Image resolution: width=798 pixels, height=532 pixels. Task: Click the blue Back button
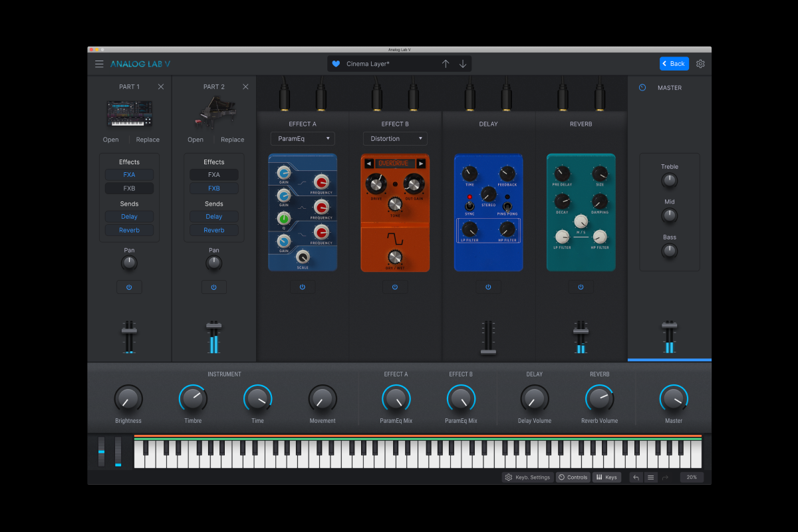(x=674, y=64)
